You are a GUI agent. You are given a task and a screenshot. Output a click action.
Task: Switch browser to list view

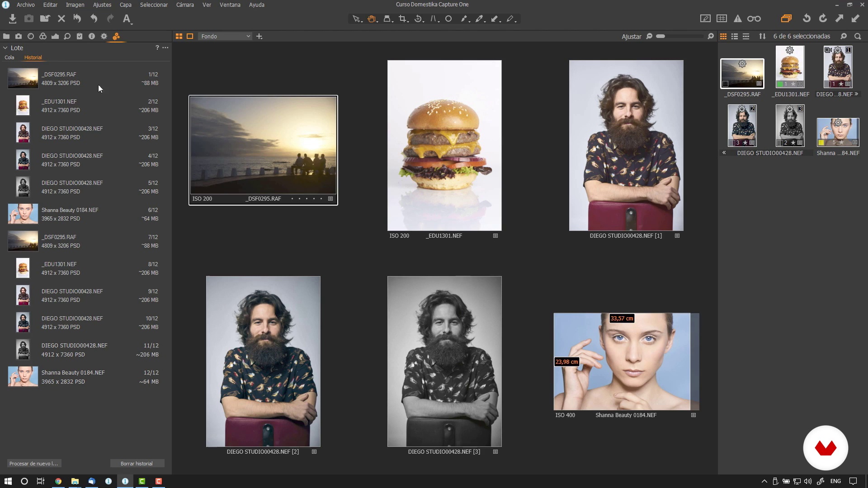(x=735, y=36)
